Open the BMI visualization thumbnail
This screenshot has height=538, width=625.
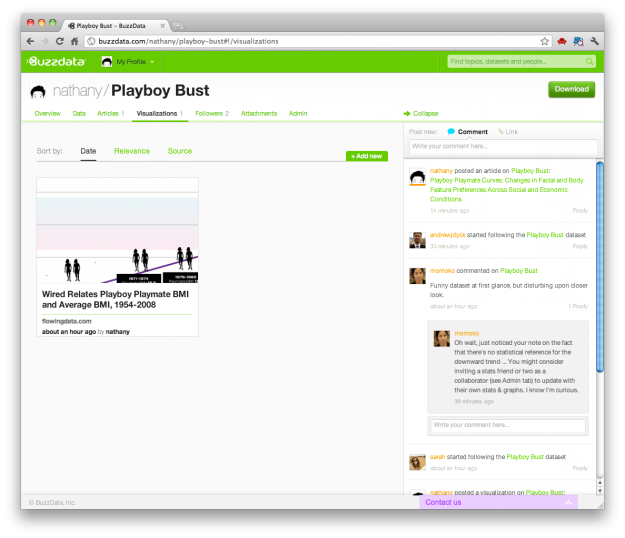[117, 230]
